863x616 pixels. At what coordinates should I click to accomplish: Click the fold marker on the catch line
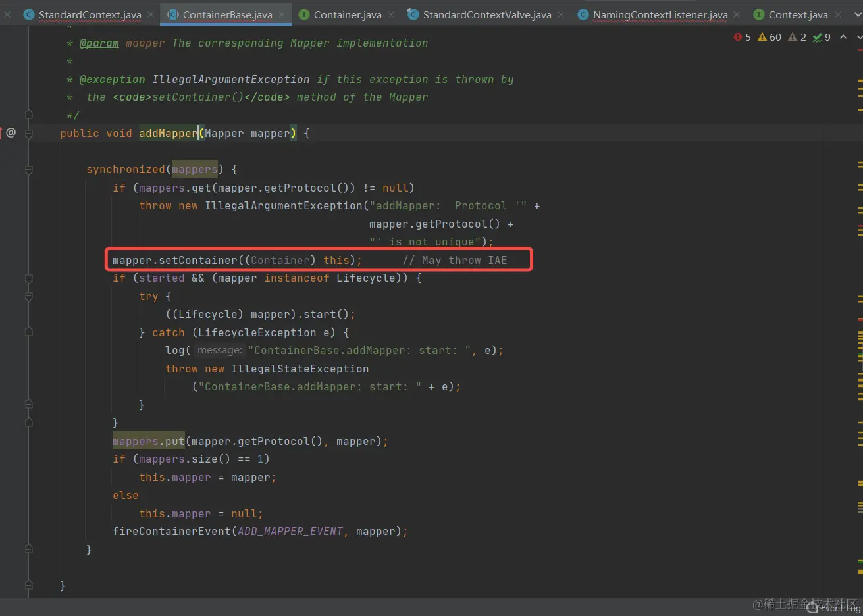[29, 333]
